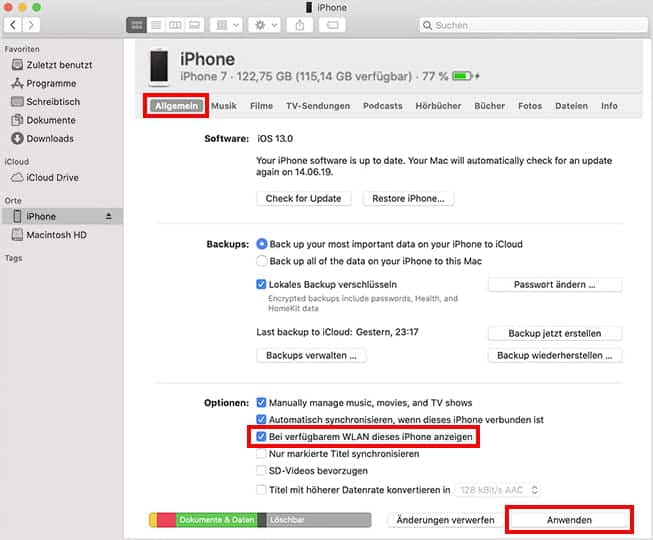Switch to the Bücher tab
The height and width of the screenshot is (540, 653).
click(x=490, y=106)
